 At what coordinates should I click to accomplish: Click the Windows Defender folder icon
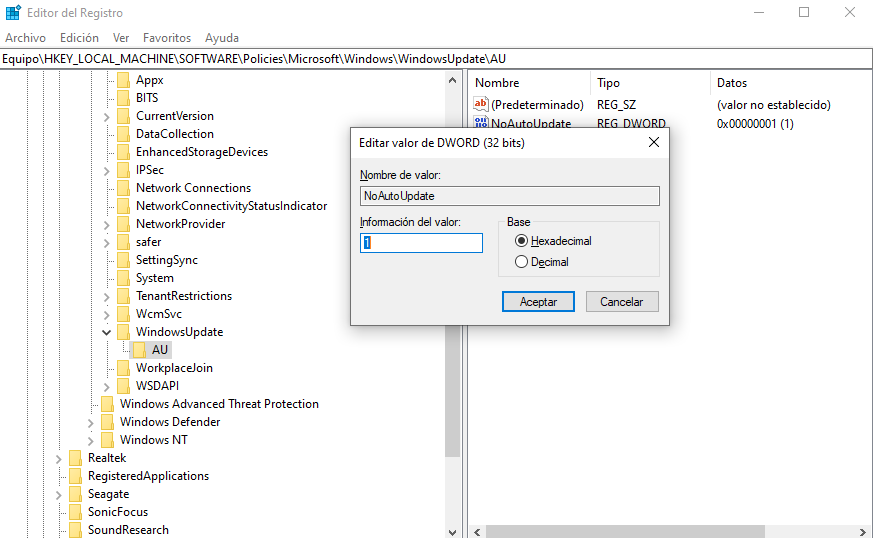pyautogui.click(x=107, y=422)
